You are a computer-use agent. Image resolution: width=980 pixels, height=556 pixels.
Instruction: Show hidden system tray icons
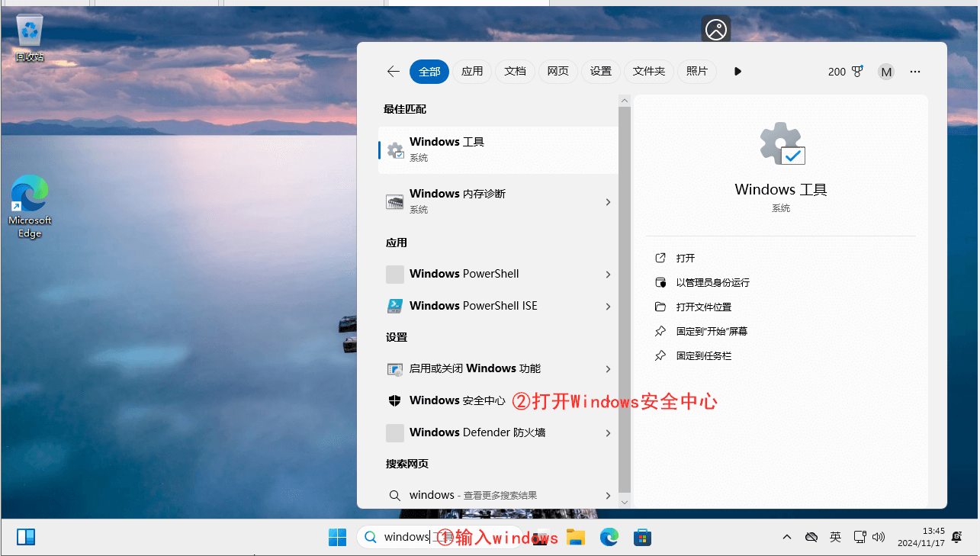tap(787, 538)
